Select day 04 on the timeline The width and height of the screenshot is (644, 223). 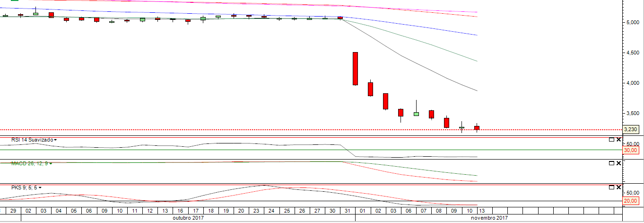[59, 210]
